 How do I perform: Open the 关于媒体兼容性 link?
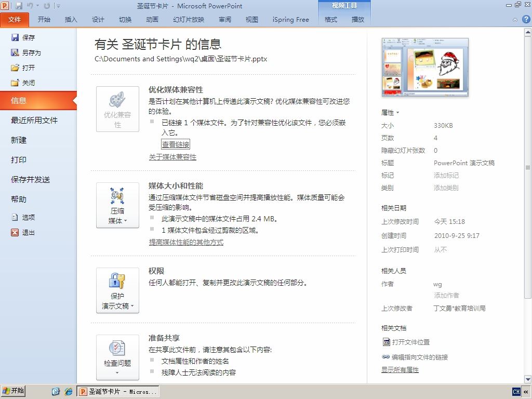click(172, 157)
